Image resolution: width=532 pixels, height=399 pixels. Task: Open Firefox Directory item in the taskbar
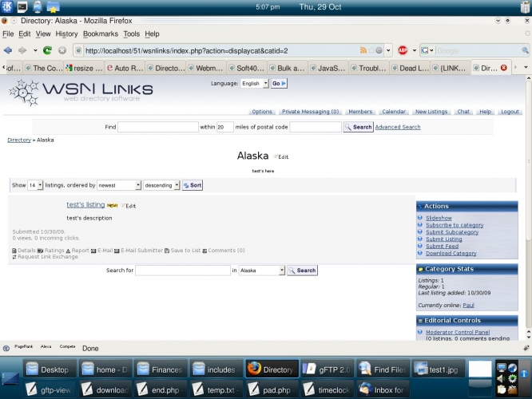pyautogui.click(x=270, y=369)
